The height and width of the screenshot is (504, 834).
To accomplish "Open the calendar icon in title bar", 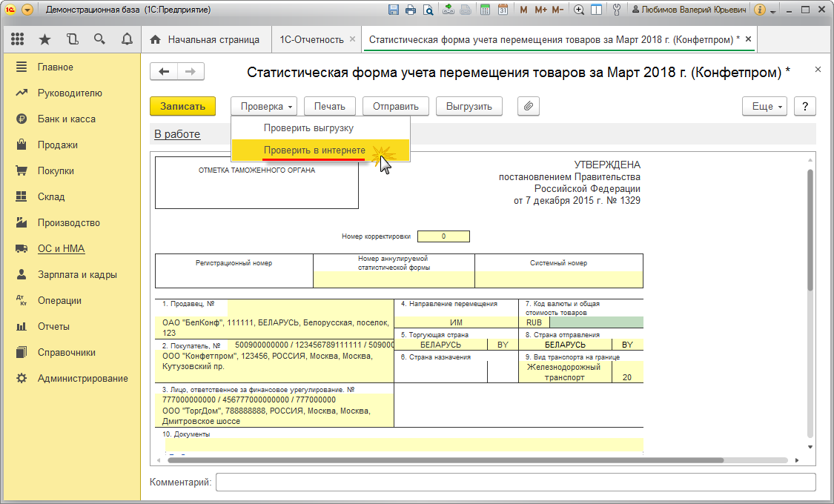I will click(503, 10).
